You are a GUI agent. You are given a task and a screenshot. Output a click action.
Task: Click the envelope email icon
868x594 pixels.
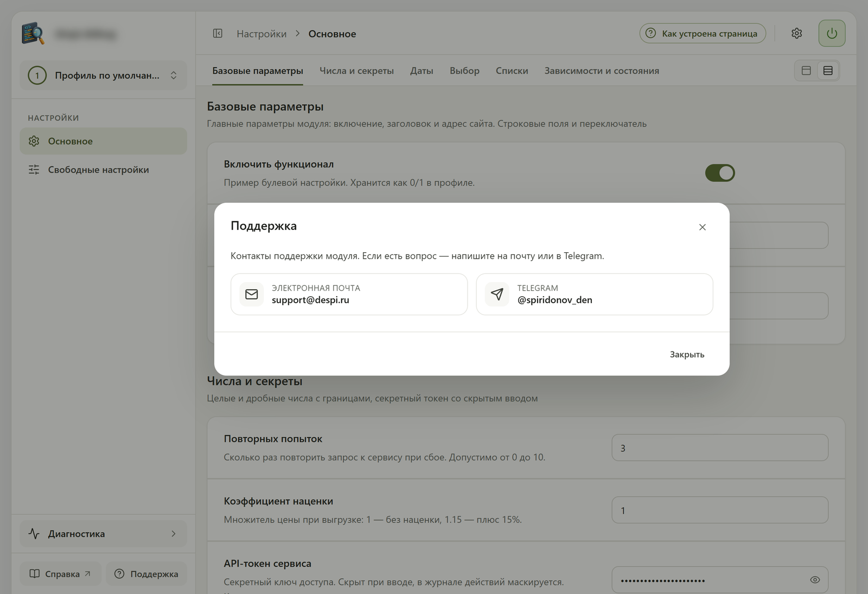[x=252, y=294]
